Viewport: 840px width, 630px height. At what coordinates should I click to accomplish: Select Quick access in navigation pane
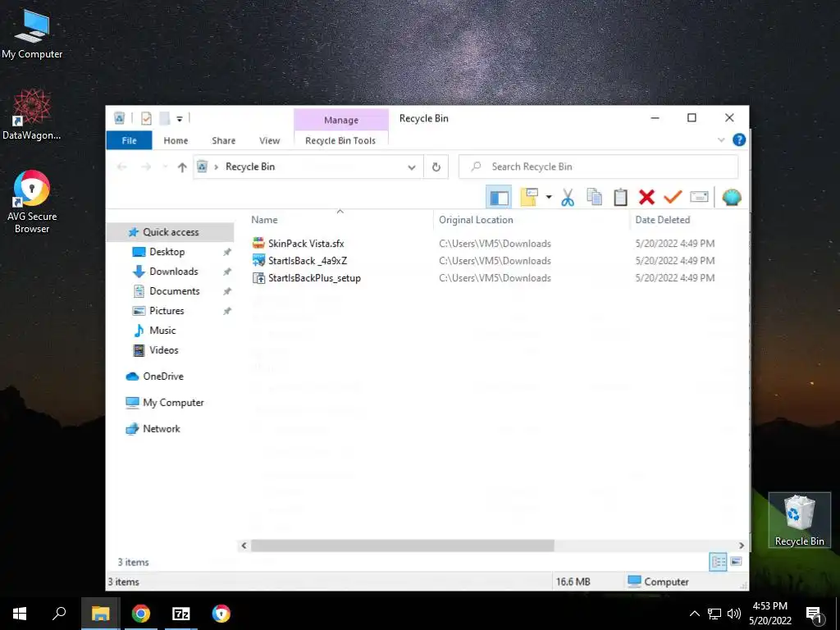171,232
